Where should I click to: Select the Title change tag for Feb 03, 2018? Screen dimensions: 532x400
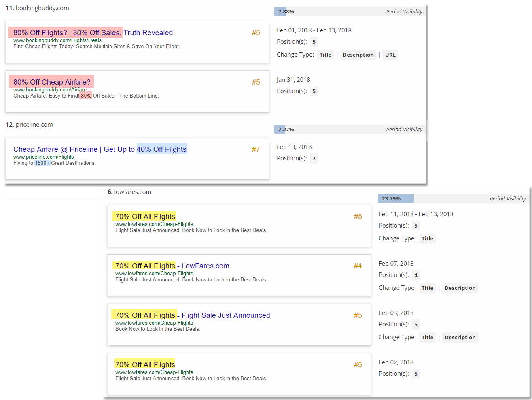pos(427,338)
